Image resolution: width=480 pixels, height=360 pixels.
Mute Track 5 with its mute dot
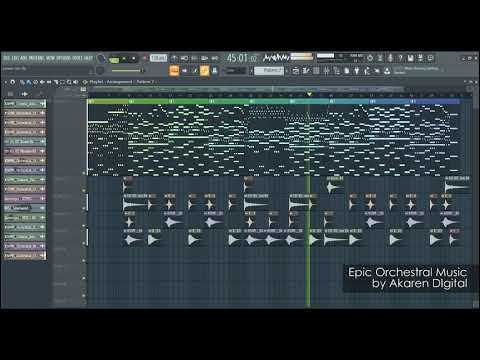(x=84, y=243)
